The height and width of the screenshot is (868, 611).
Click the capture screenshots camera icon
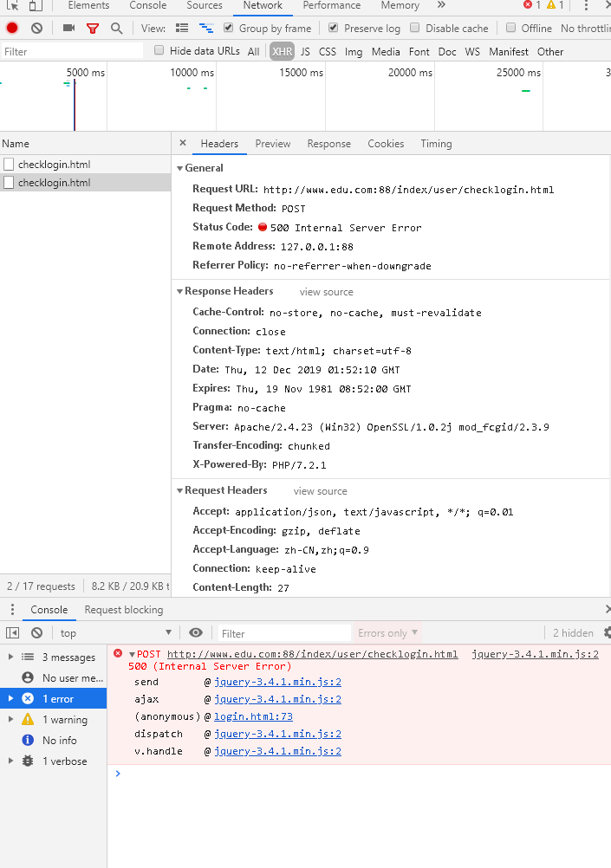(x=68, y=28)
